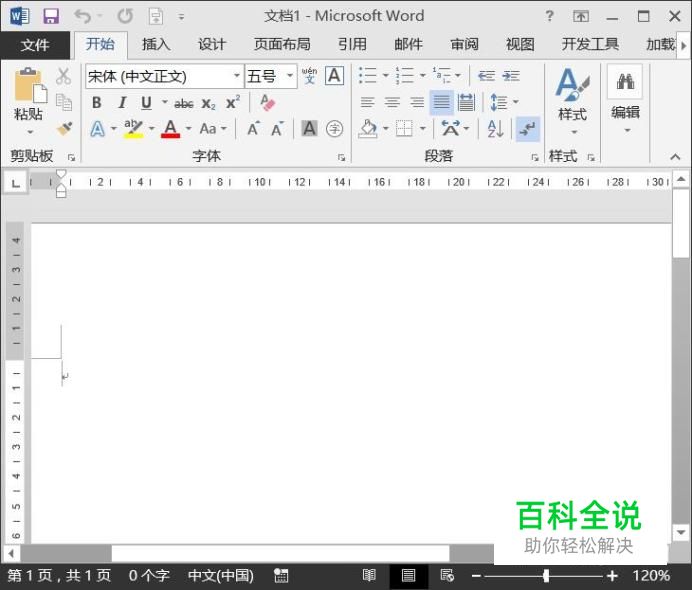The height and width of the screenshot is (590, 692).
Task: Click the Clear Formatting eraser icon
Action: (267, 103)
